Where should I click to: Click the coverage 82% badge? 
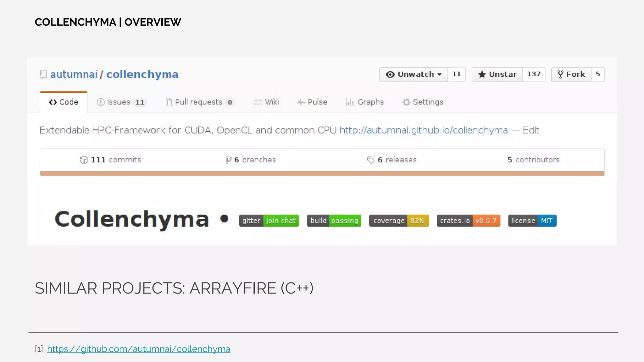399,221
